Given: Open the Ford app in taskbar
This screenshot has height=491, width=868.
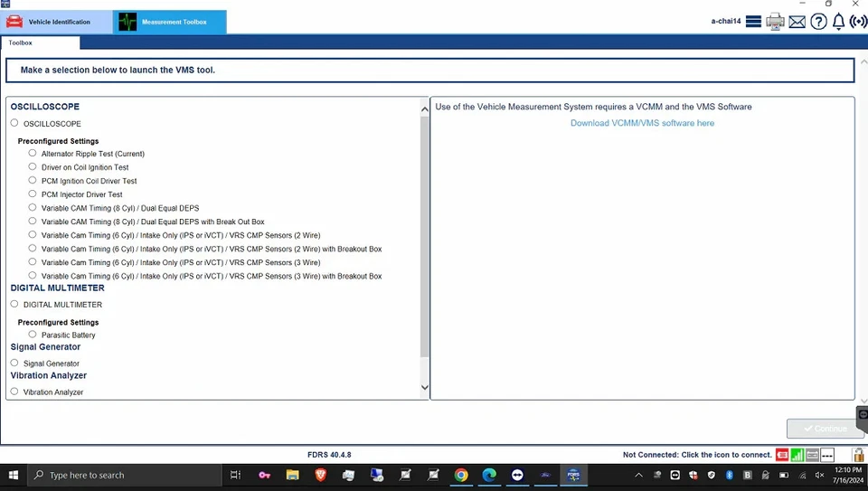Looking at the screenshot, I should 545,475.
